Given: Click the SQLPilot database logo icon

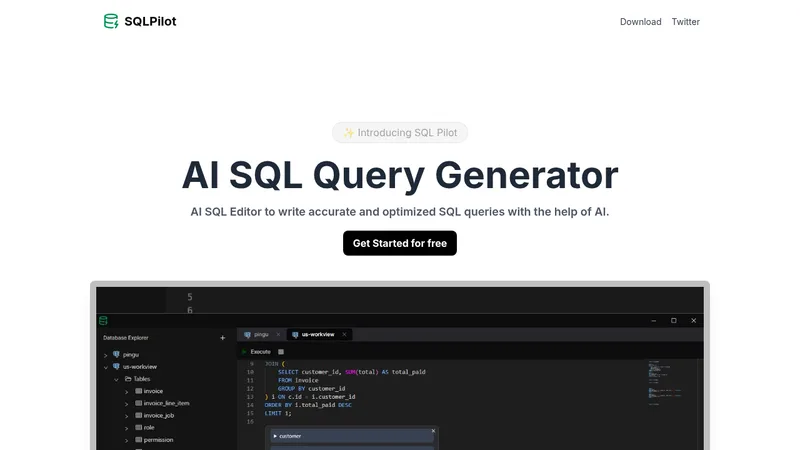Looking at the screenshot, I should [x=111, y=21].
